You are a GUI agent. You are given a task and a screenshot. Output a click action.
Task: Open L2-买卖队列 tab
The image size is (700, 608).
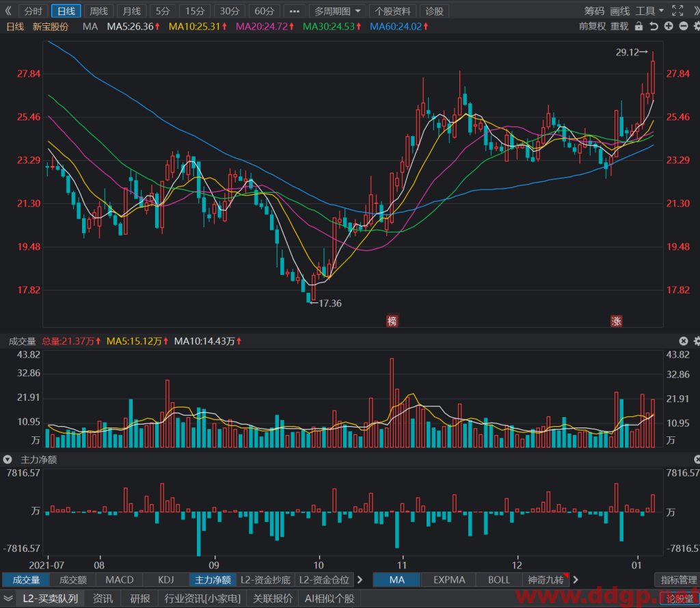50,598
